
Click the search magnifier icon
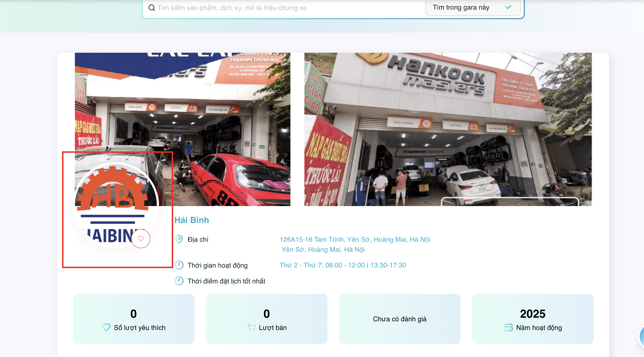click(152, 8)
